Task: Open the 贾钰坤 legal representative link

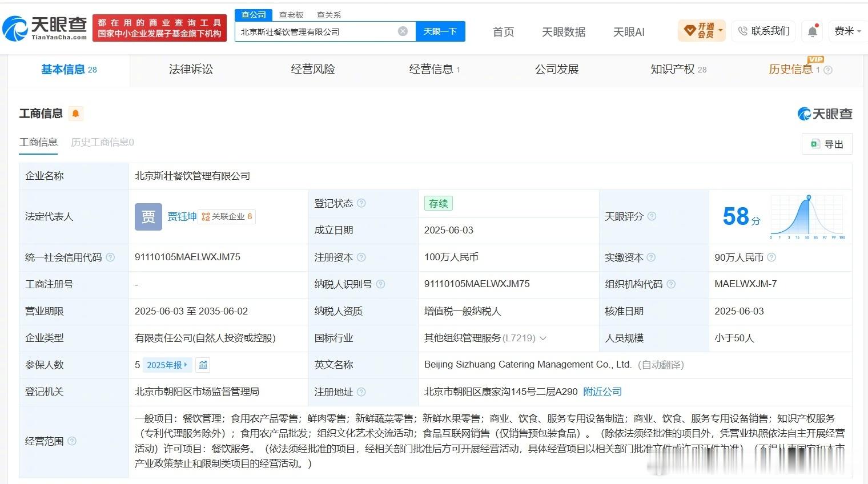Action: (x=182, y=217)
